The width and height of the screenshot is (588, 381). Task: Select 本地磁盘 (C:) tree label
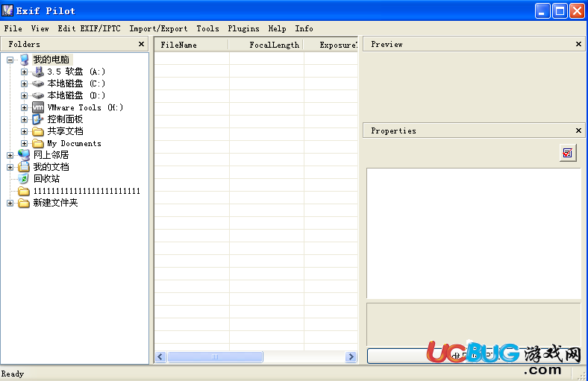coord(76,84)
